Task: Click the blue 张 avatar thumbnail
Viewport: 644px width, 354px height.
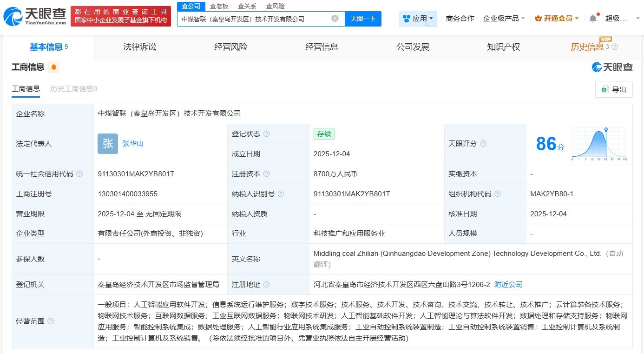Action: pos(108,144)
